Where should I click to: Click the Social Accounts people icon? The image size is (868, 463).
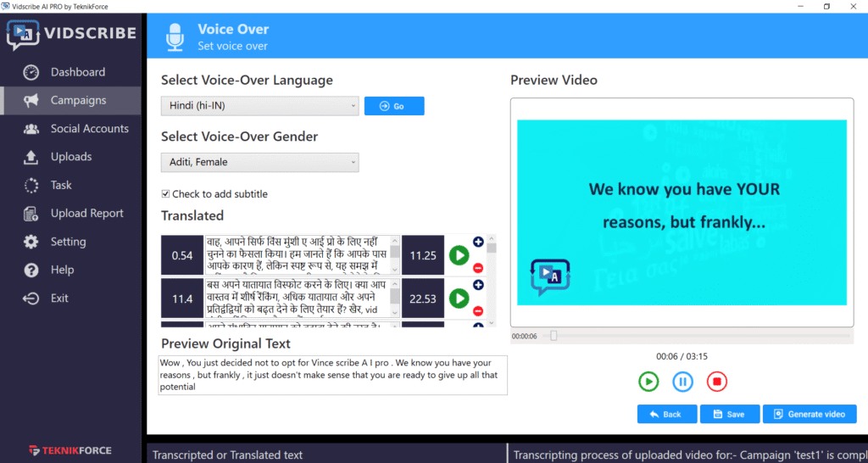pyautogui.click(x=31, y=129)
